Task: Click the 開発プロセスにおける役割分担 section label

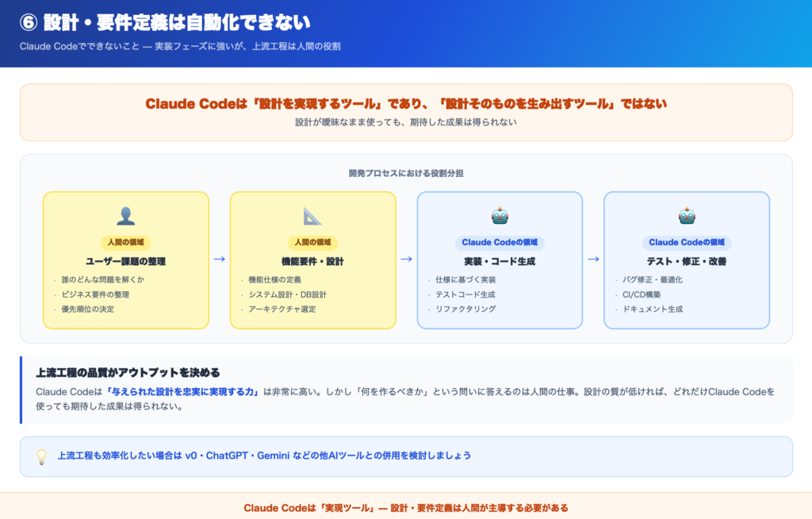Action: (x=406, y=173)
